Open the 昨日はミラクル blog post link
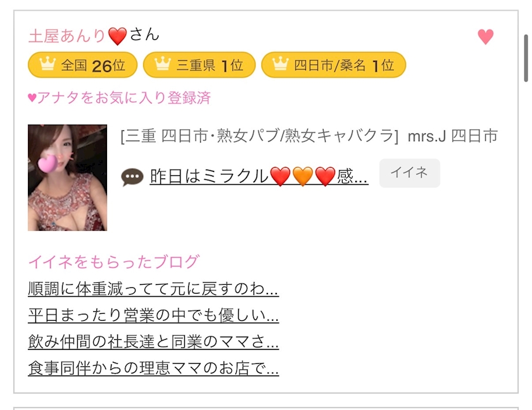 [x=259, y=176]
